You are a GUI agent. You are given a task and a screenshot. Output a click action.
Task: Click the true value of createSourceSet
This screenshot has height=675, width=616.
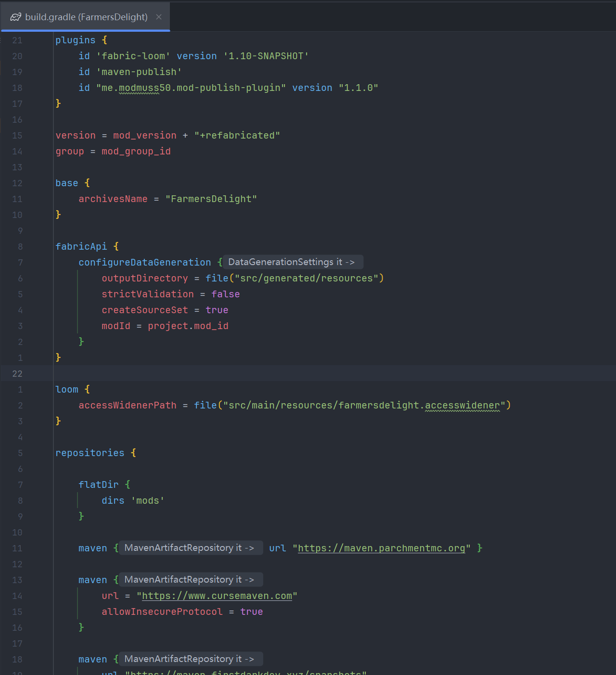click(217, 310)
